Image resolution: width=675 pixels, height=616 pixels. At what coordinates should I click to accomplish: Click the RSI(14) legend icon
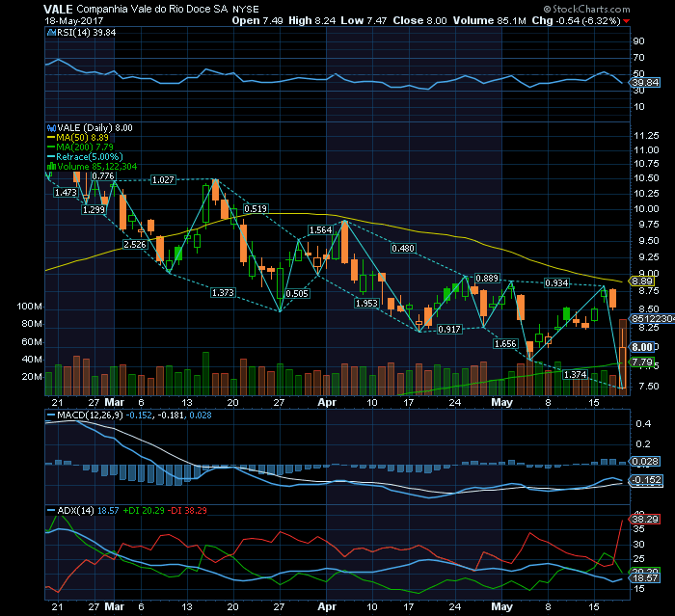(x=51, y=32)
